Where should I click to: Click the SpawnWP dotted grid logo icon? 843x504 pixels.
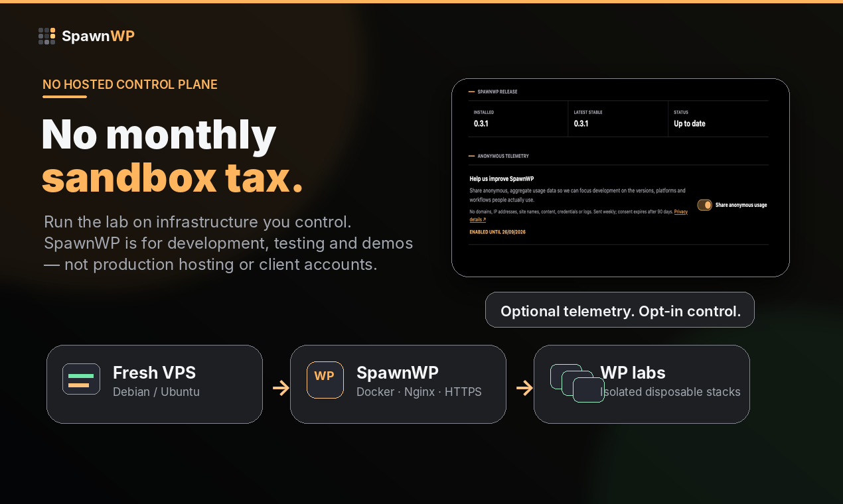46,36
